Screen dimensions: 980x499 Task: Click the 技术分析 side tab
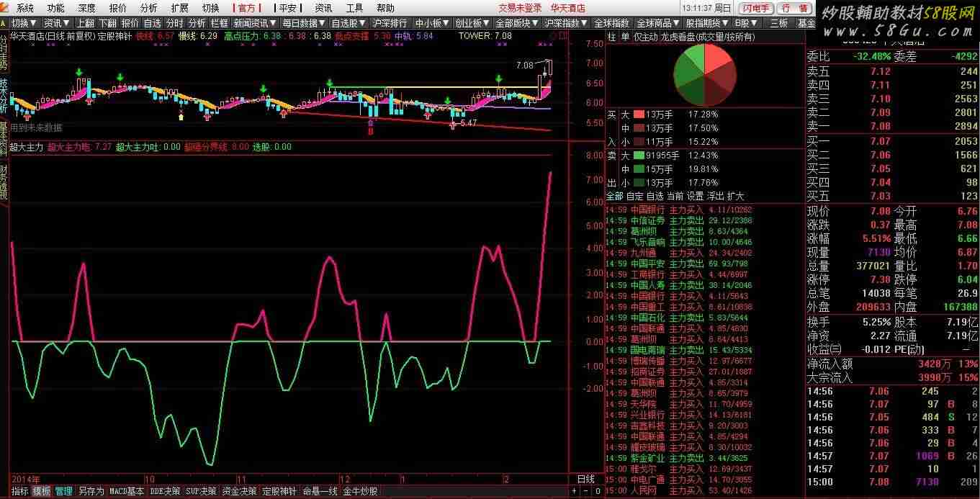pos(4,97)
